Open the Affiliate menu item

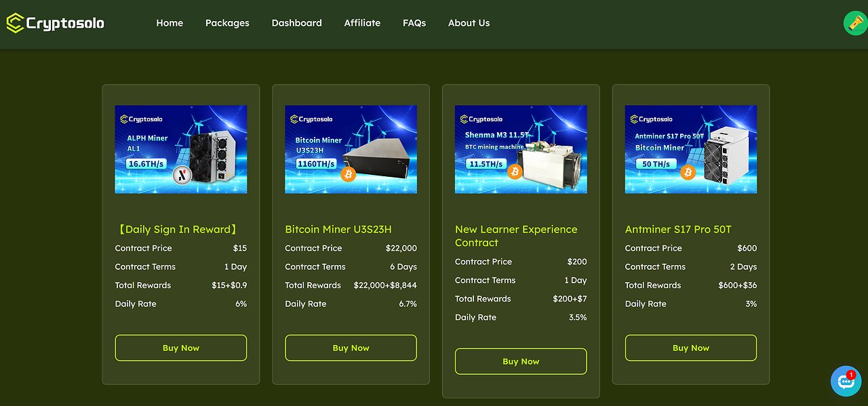[362, 23]
